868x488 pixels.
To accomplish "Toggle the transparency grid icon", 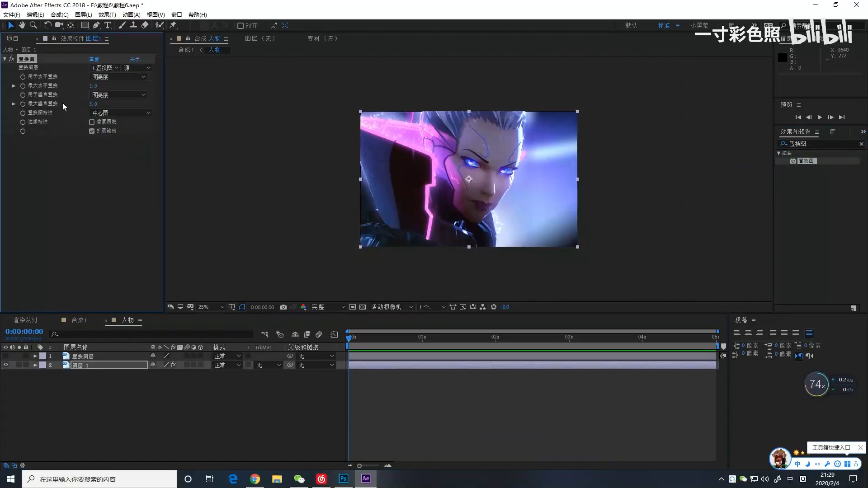I will pos(363,307).
